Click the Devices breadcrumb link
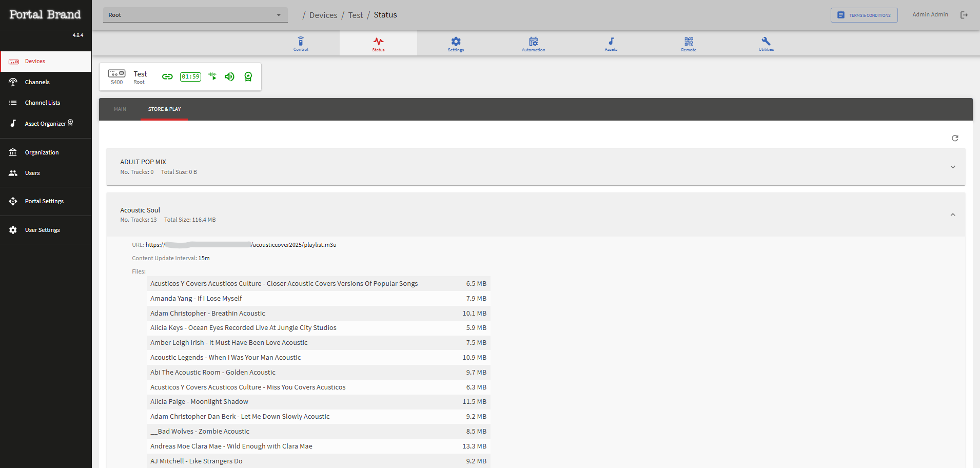Viewport: 980px width, 468px height. coord(323,15)
